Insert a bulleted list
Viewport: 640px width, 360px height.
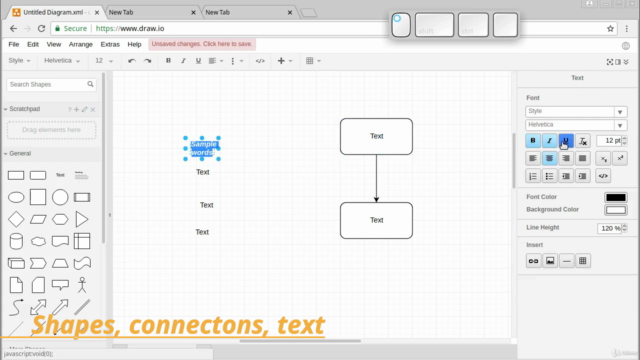click(x=549, y=176)
